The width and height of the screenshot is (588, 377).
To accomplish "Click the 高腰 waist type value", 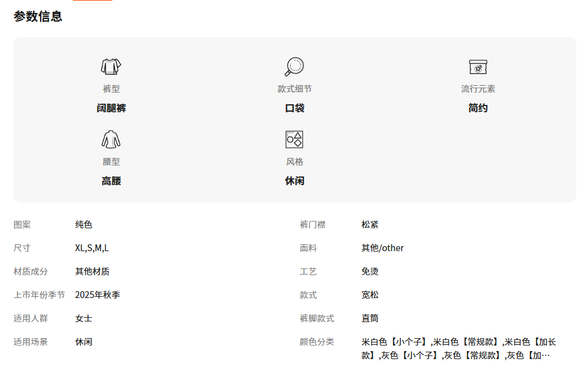I will tap(111, 181).
